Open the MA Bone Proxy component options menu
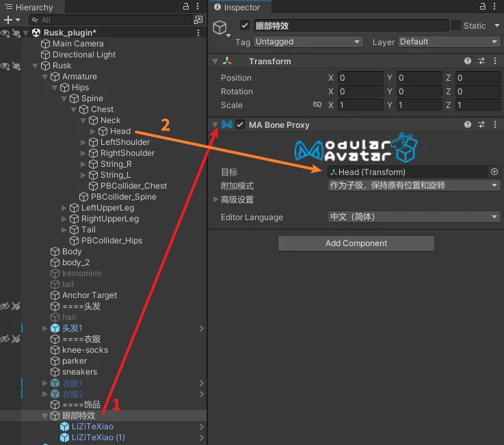Image resolution: width=504 pixels, height=445 pixels. (x=494, y=125)
